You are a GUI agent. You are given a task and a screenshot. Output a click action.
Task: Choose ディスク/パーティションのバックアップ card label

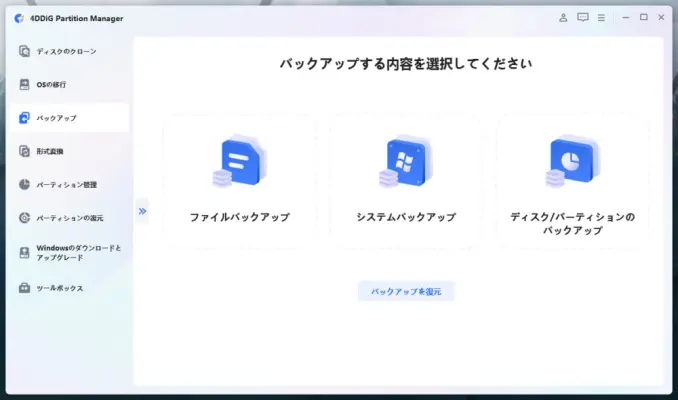point(572,224)
